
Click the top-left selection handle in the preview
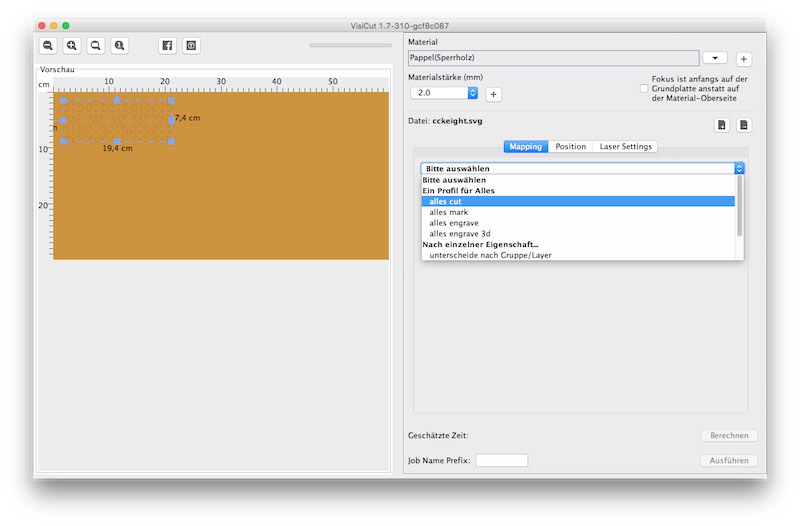pyautogui.click(x=64, y=101)
